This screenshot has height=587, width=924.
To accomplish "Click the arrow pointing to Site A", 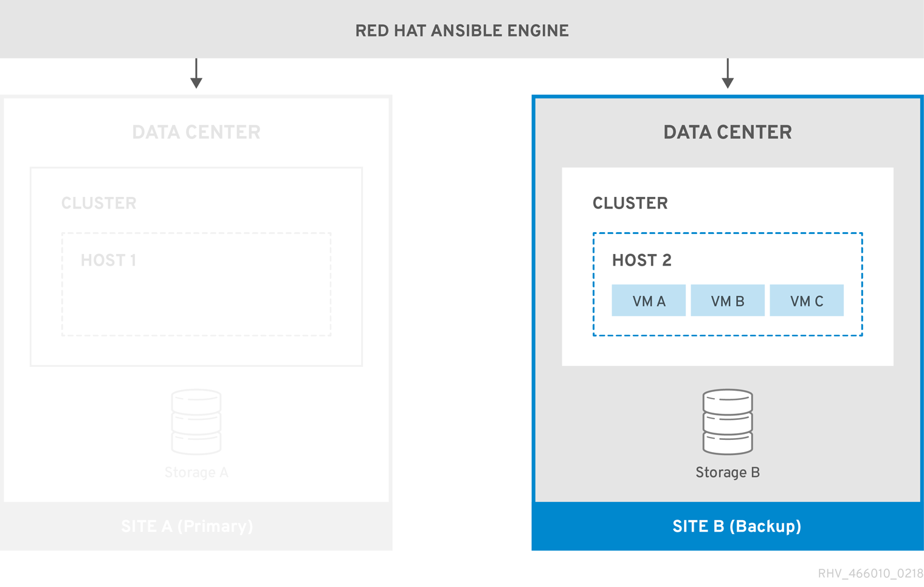I will [x=196, y=74].
